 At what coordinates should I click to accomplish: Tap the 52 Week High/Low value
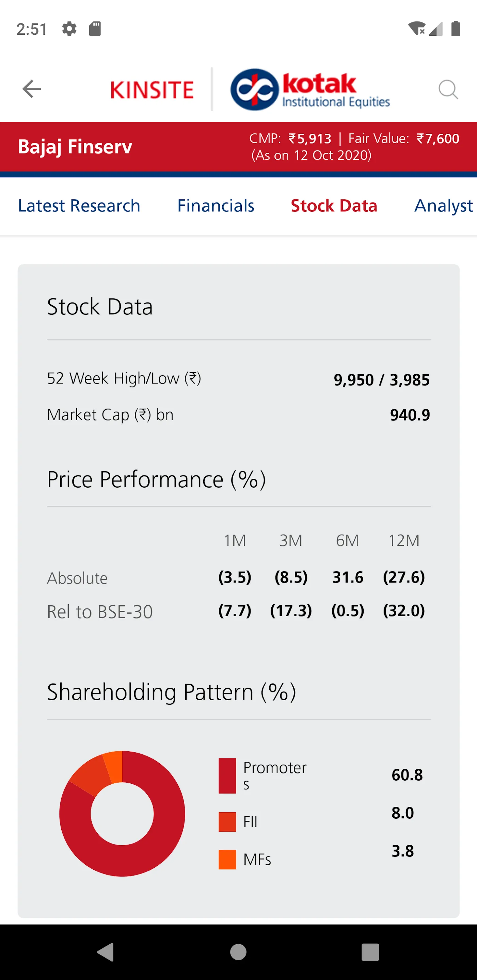click(382, 380)
